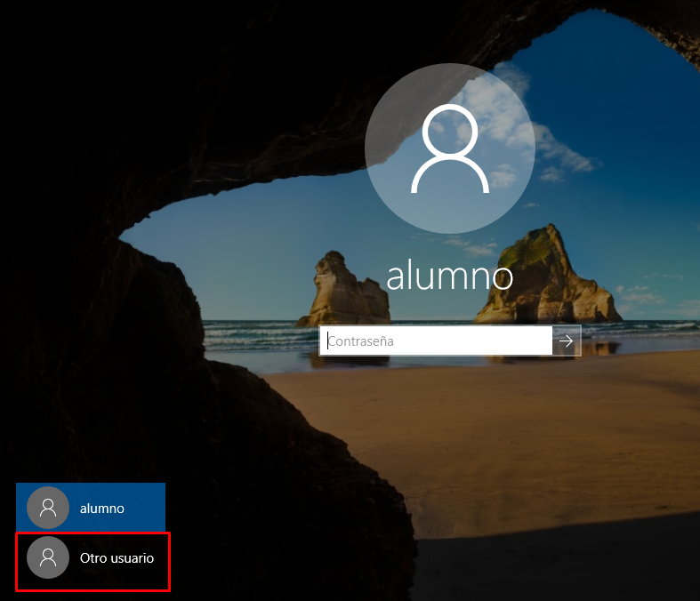Click the large circular profile picture
Screen dimensions: 700x601
pos(450,148)
